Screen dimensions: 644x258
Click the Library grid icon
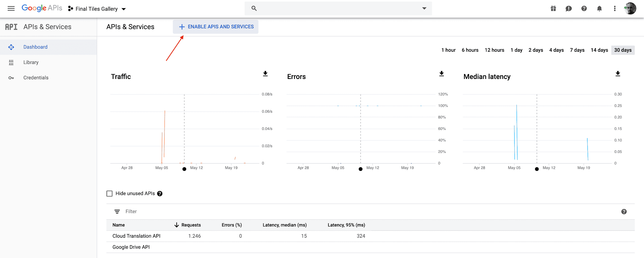click(11, 63)
